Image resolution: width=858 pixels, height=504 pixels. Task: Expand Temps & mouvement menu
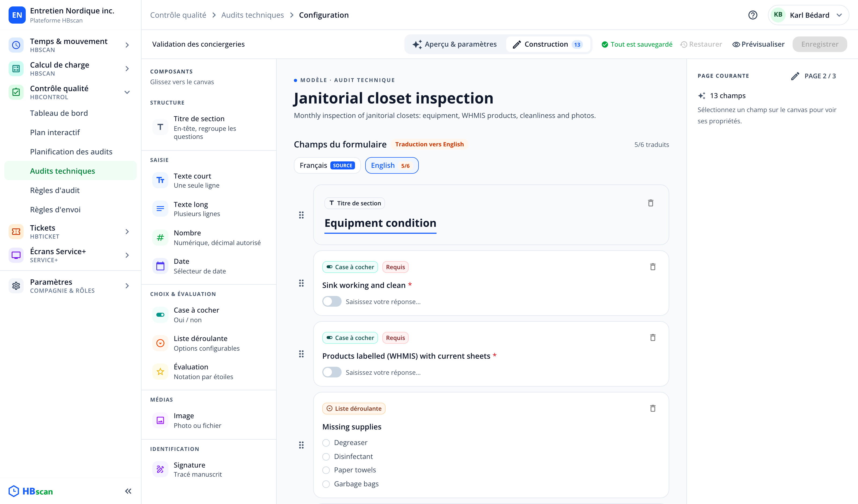point(71,45)
